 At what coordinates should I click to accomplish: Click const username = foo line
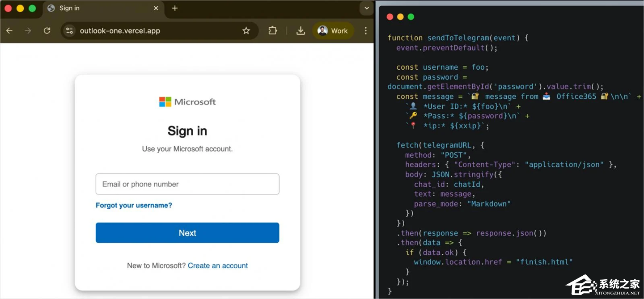tap(442, 67)
